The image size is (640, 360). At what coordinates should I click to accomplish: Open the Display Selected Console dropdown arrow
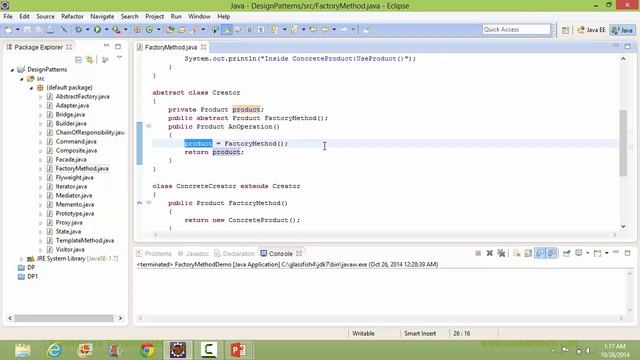[588, 253]
